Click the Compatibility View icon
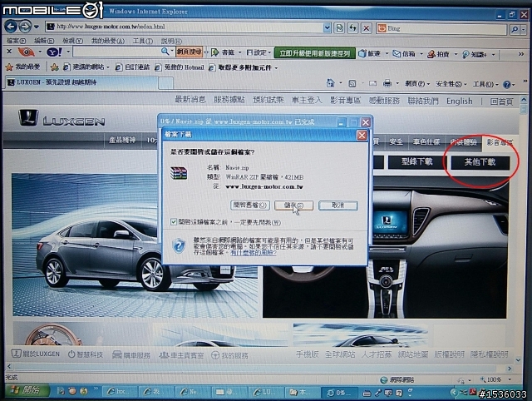The height and width of the screenshot is (401, 532). 339,28
